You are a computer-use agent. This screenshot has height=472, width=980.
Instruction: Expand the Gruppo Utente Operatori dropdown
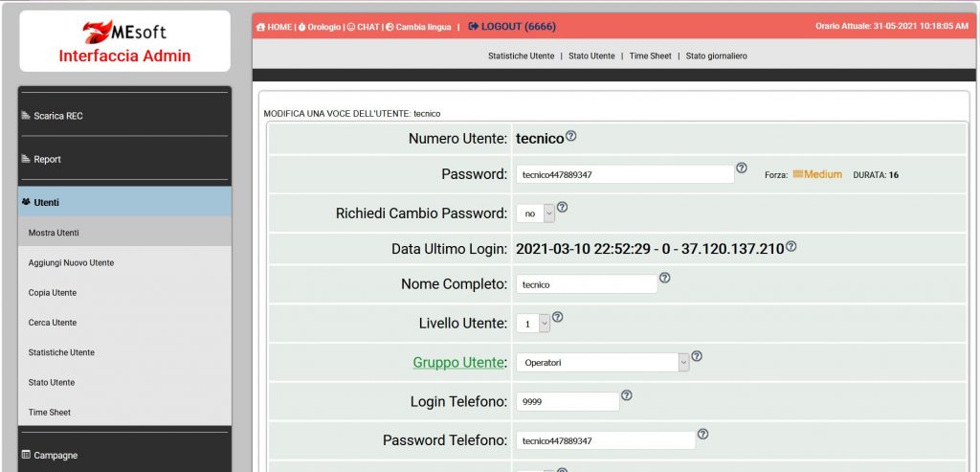603,362
